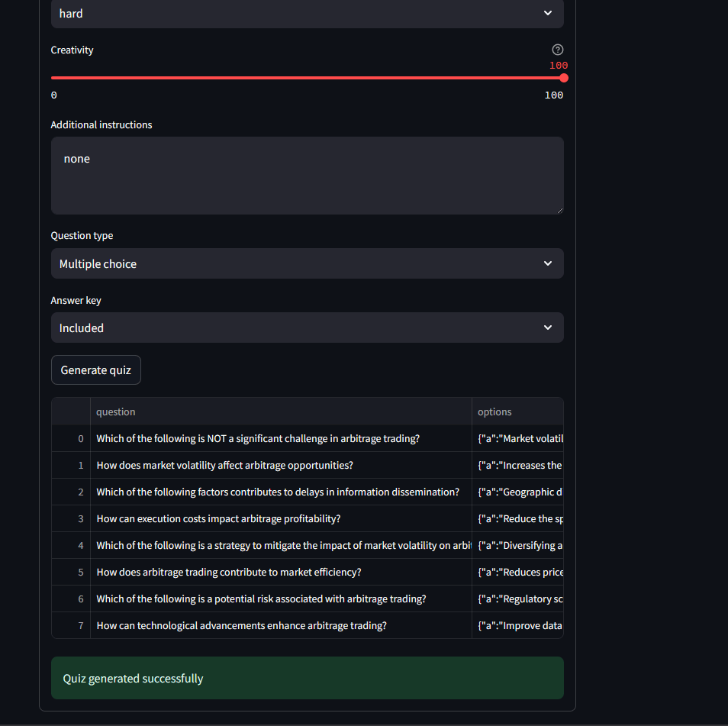Click options cell starting with Improve data
728x726 pixels.
(x=517, y=625)
